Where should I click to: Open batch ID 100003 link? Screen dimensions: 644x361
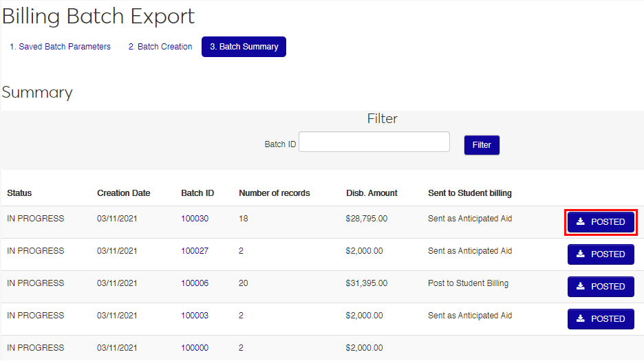pos(195,316)
